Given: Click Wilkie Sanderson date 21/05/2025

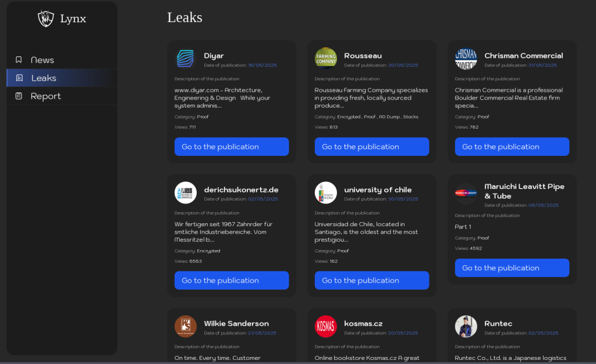Looking at the screenshot, I should (x=262, y=333).
